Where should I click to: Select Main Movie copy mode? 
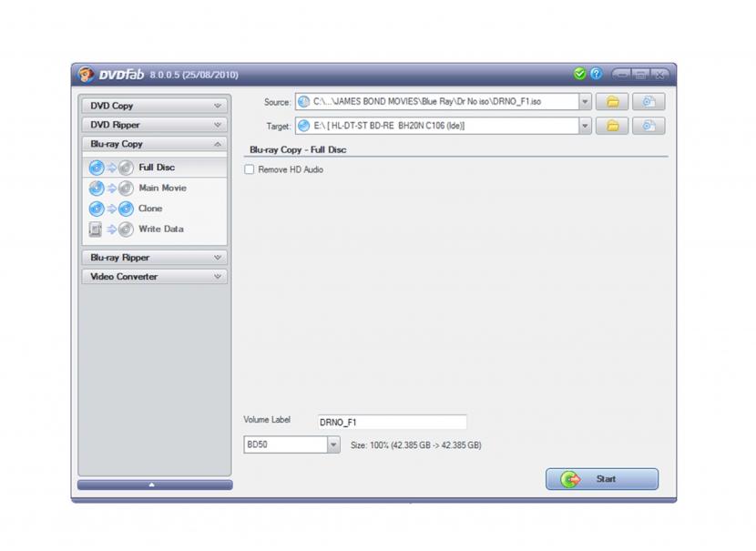pyautogui.click(x=155, y=188)
